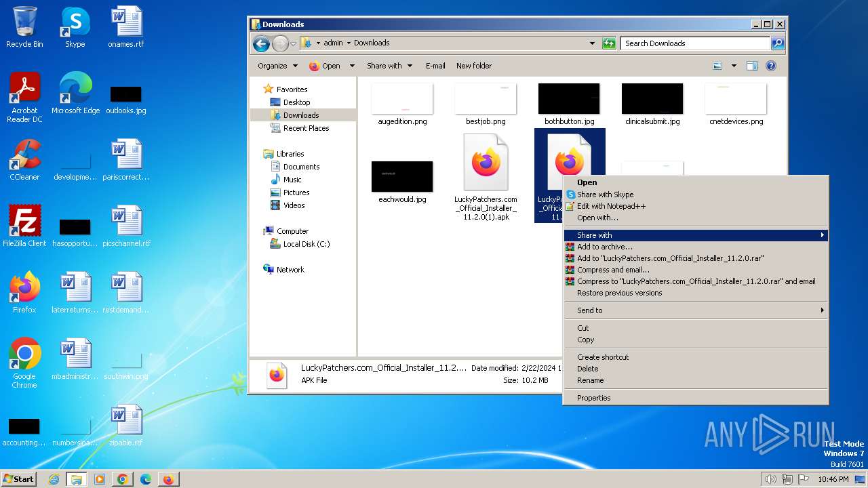The height and width of the screenshot is (488, 868).
Task: Open the Organize dropdown menu
Action: coord(277,66)
